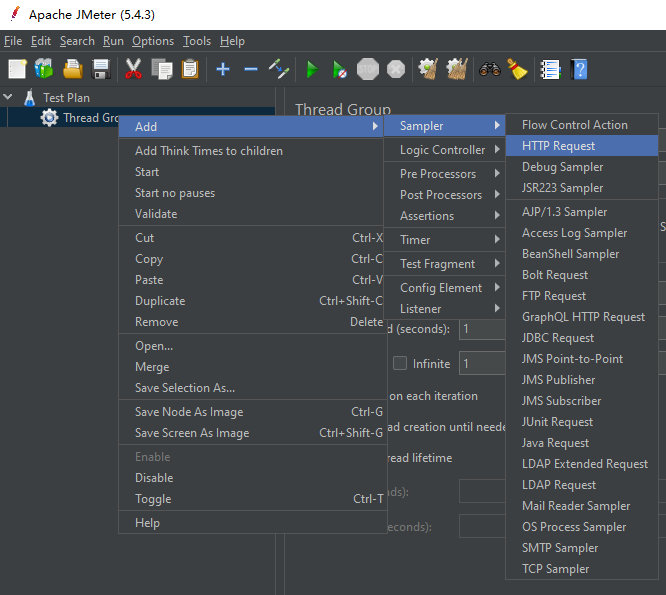The image size is (666, 595).
Task: Open the Tools menu
Action: click(x=197, y=41)
